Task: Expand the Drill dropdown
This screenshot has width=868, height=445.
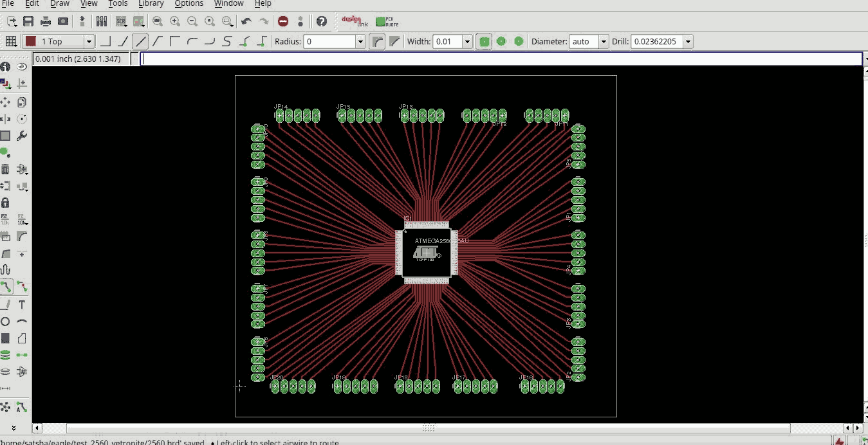Action: point(688,42)
